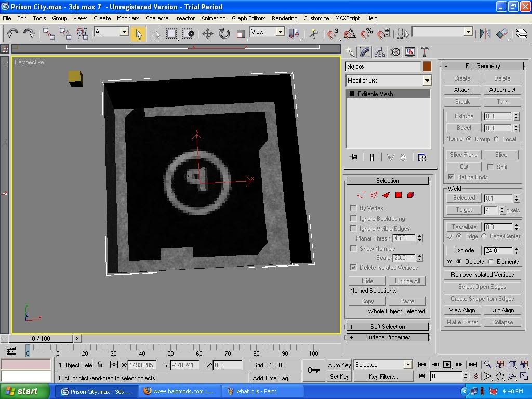Click Remove Isolated Vertices button
The width and height of the screenshot is (532, 399).
click(x=482, y=275)
